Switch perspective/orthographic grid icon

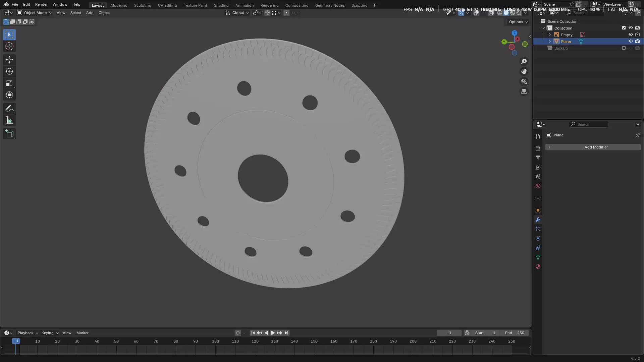click(524, 92)
